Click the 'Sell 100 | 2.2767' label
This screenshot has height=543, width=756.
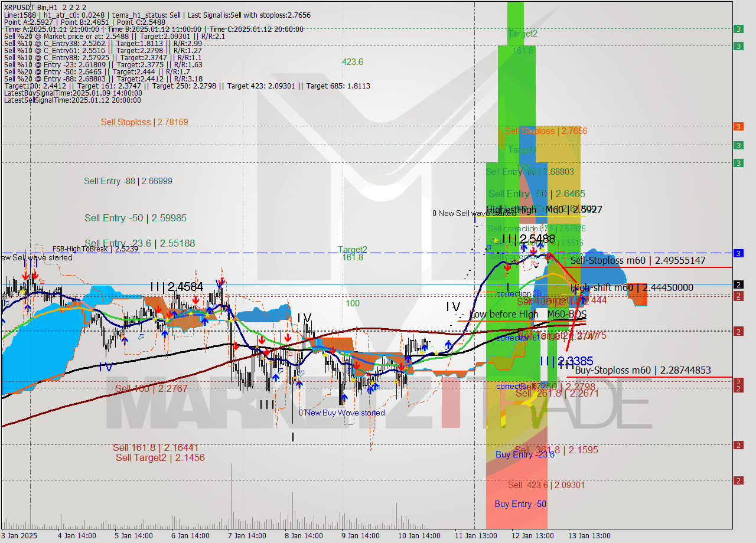click(151, 389)
